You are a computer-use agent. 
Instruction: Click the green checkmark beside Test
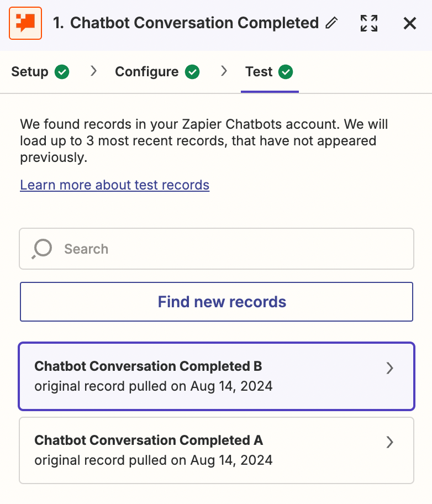(286, 72)
